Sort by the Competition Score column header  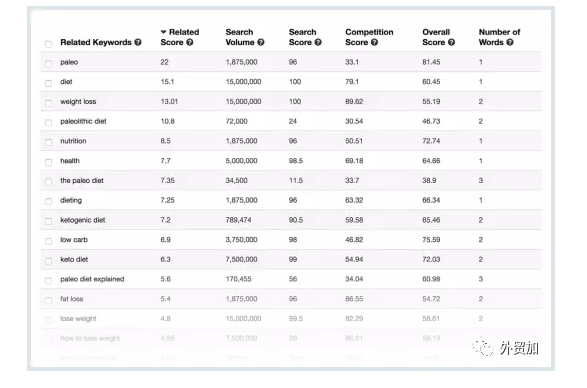click(x=369, y=37)
